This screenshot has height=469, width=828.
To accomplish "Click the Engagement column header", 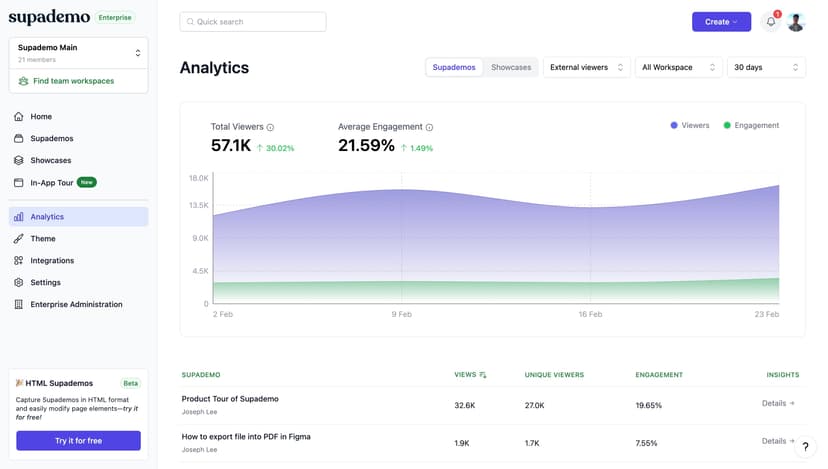I will (659, 375).
